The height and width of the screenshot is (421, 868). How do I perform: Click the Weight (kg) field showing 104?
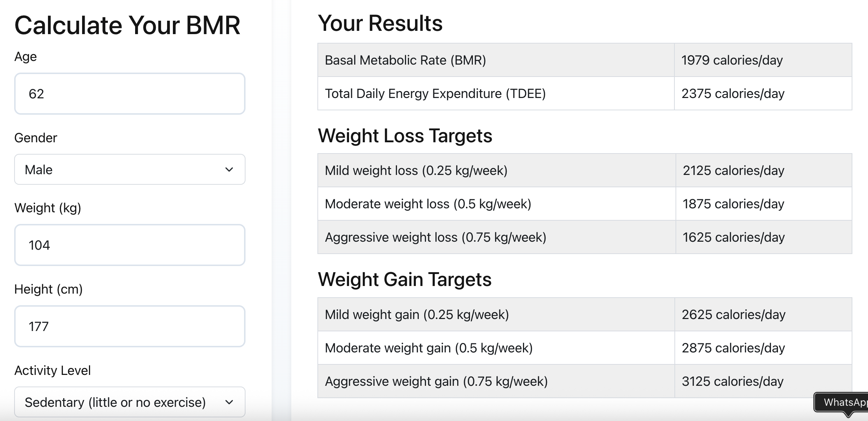[130, 245]
